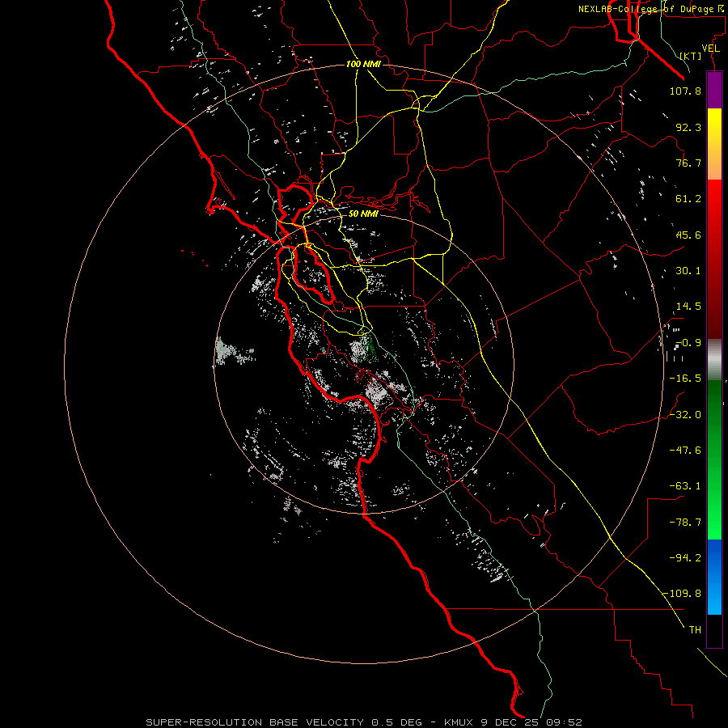Click the -63.1 legend value

[x=685, y=486]
